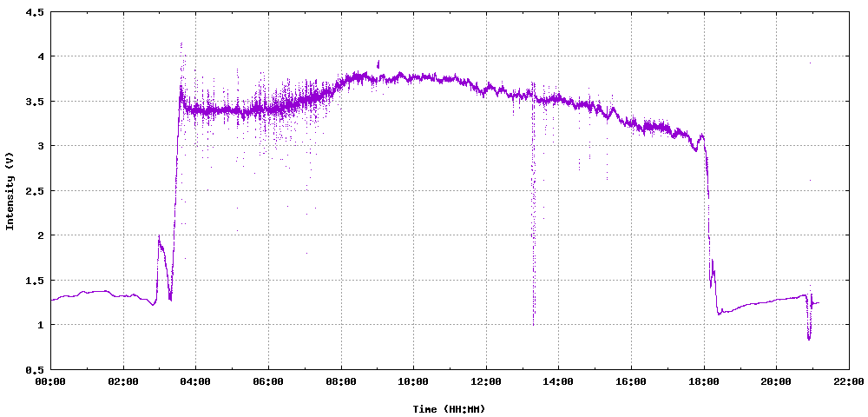Click the x-axis tick label 06:00

pos(268,381)
